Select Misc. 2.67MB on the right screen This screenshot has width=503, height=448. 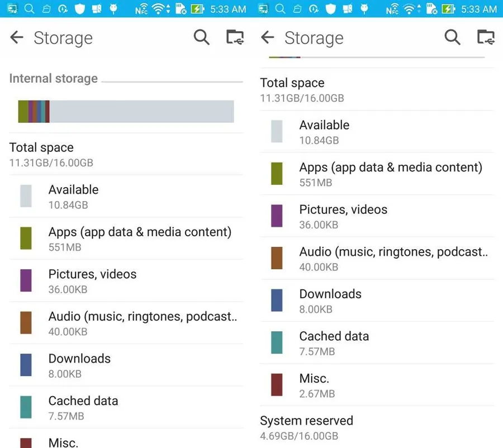pyautogui.click(x=377, y=385)
